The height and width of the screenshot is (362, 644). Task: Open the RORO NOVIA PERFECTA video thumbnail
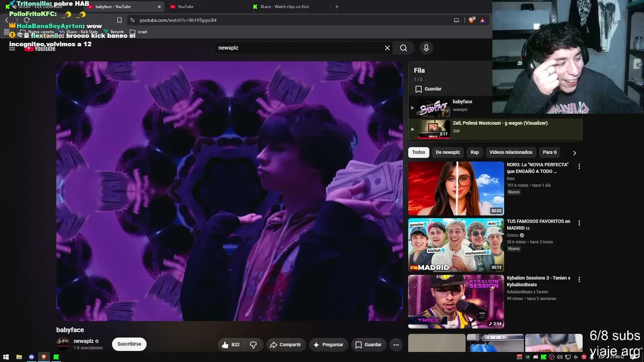pos(456,188)
